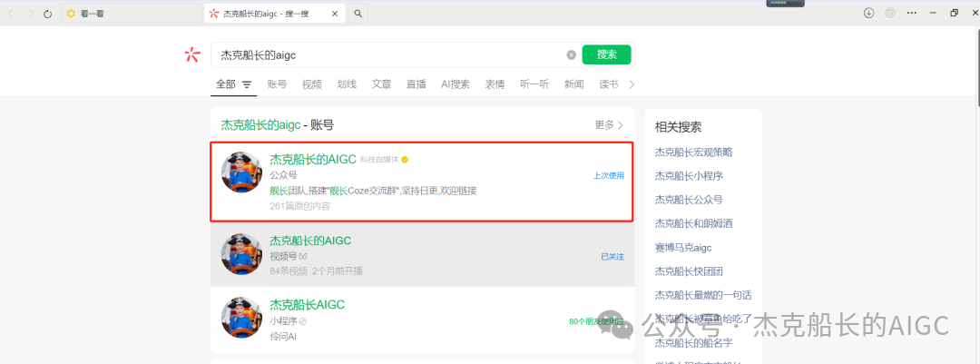Click 84条视频 2个月前开播 text
The image size is (980, 364).
tap(317, 271)
